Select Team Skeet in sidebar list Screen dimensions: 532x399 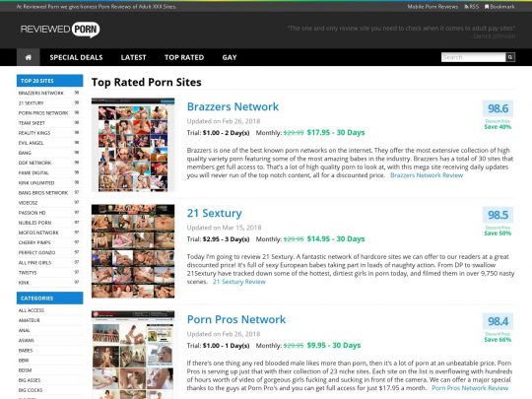coord(32,123)
